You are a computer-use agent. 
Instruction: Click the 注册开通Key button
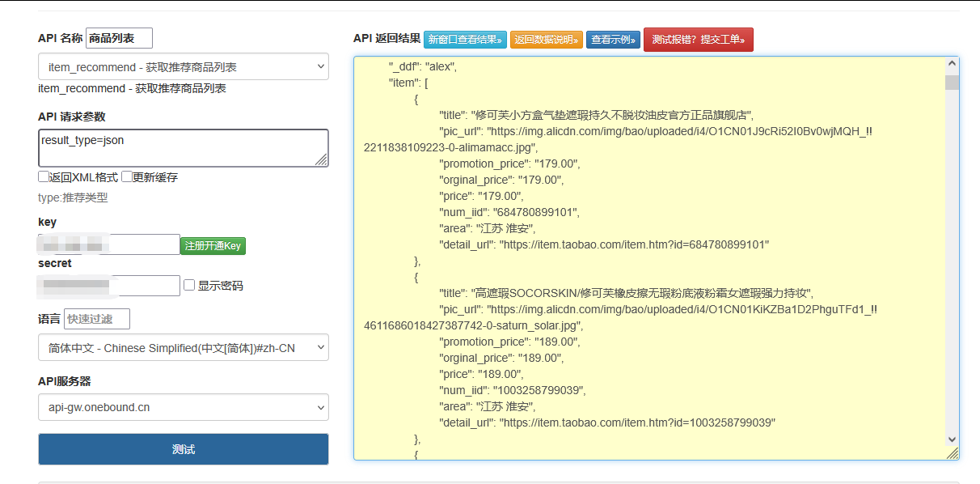pos(213,246)
